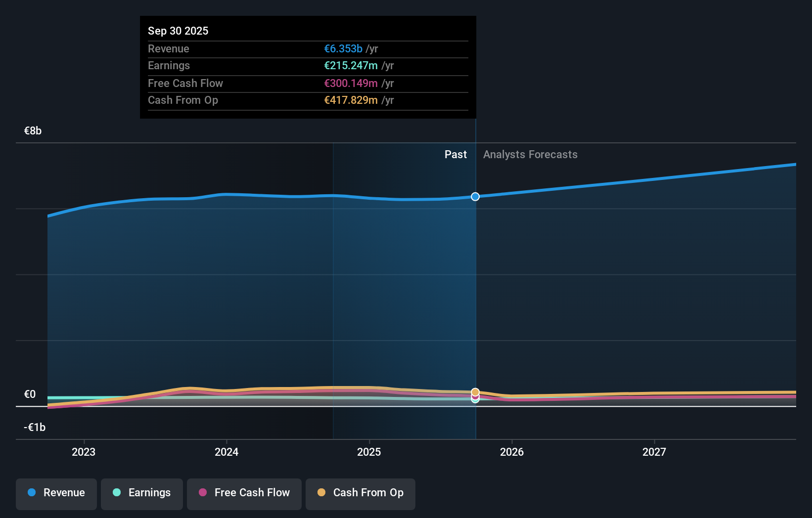
Task: Click the Sep 30 2025 tooltip header
Action: (x=178, y=30)
